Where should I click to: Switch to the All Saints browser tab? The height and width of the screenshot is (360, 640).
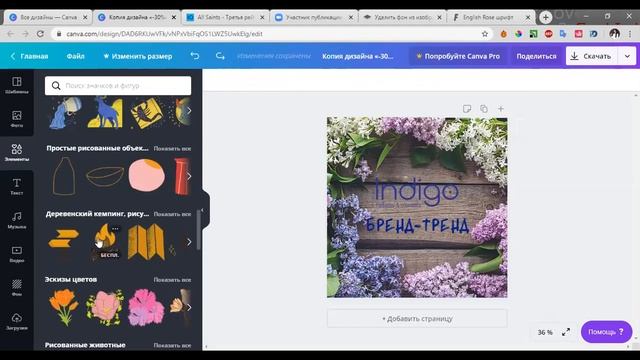(225, 17)
